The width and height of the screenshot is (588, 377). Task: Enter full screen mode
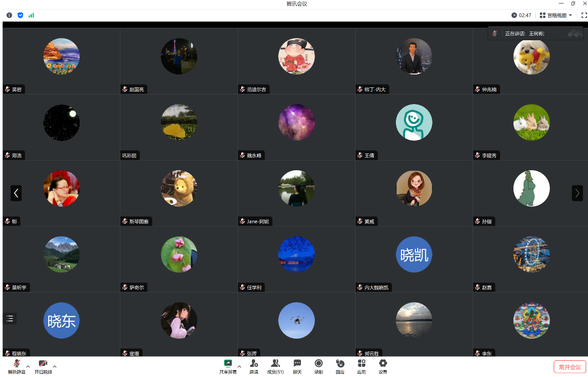[x=584, y=15]
